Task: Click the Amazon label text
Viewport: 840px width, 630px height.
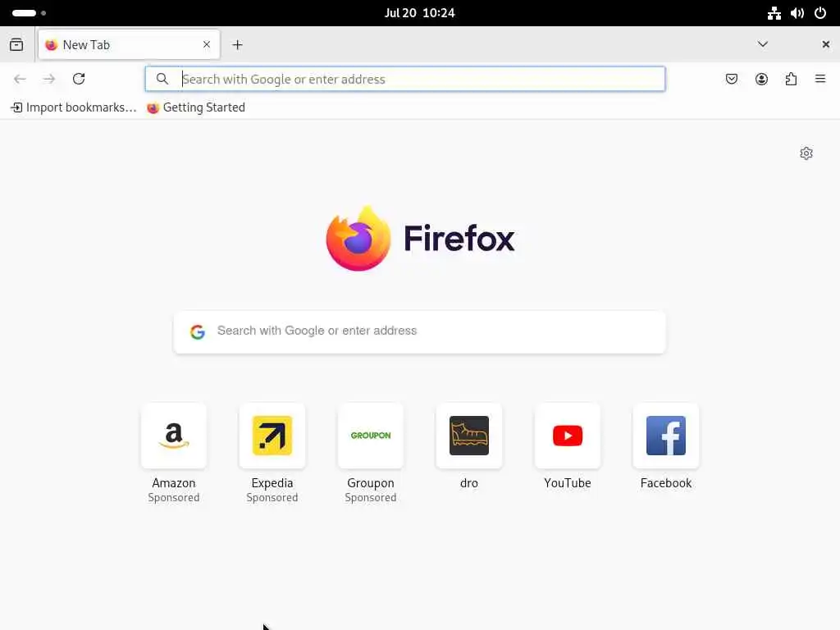Action: click(174, 483)
